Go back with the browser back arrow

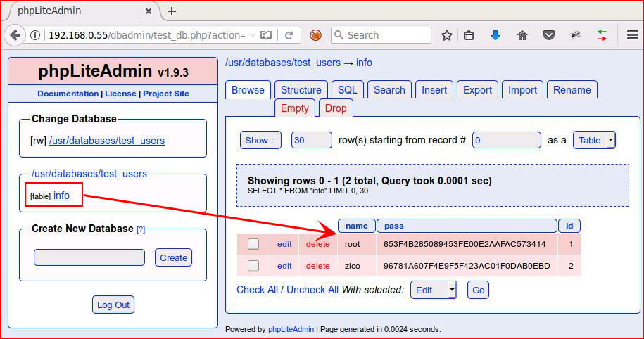(14, 35)
